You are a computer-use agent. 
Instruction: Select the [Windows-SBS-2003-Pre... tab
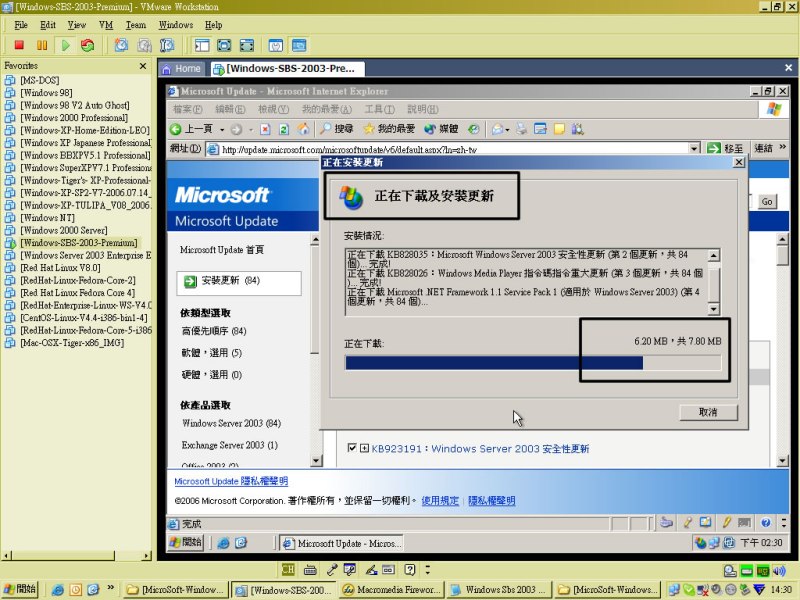pyautogui.click(x=288, y=68)
